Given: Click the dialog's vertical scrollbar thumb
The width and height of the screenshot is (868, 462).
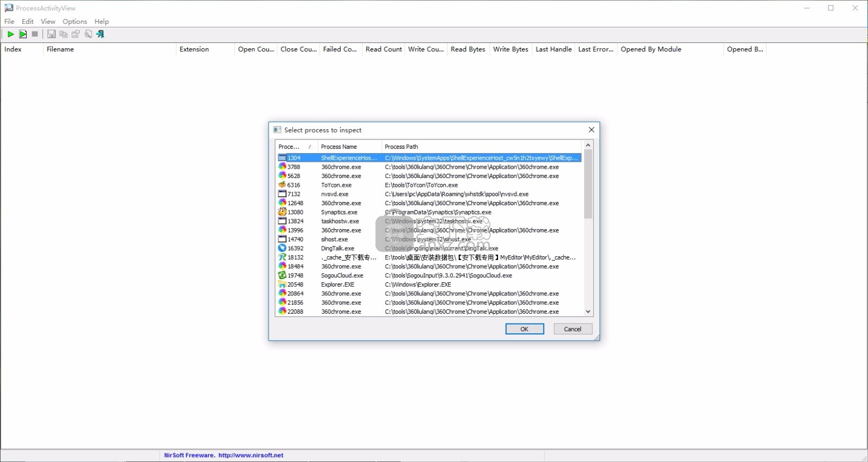Looking at the screenshot, I should click(588, 185).
